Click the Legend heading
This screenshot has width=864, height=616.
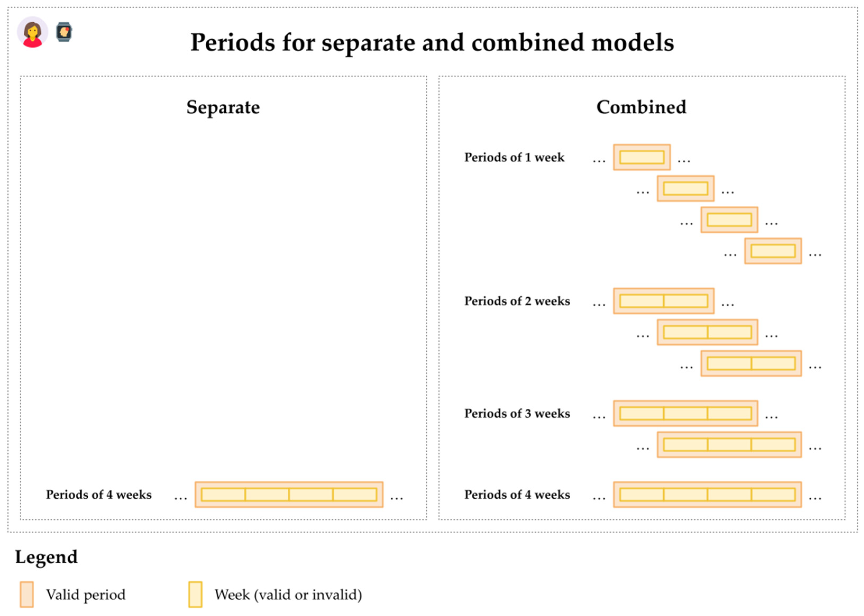46,557
